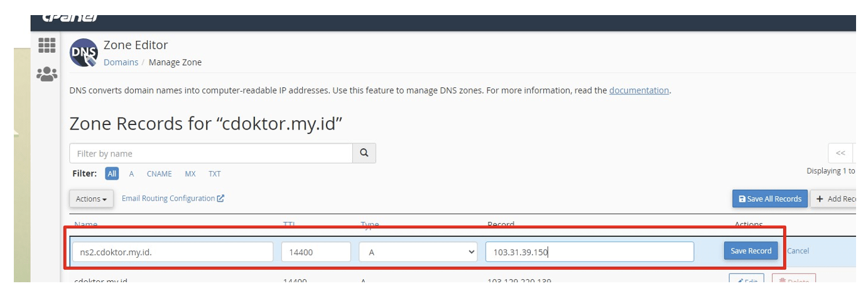The image size is (868, 308).
Task: Filter records by MX type
Action: 190,174
